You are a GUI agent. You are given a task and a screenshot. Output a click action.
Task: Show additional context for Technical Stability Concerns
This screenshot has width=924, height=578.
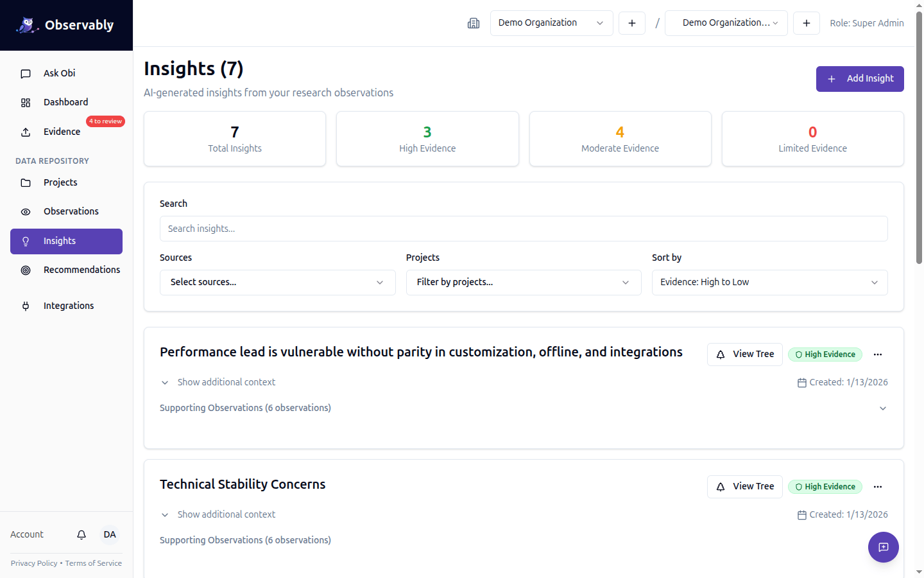(226, 514)
